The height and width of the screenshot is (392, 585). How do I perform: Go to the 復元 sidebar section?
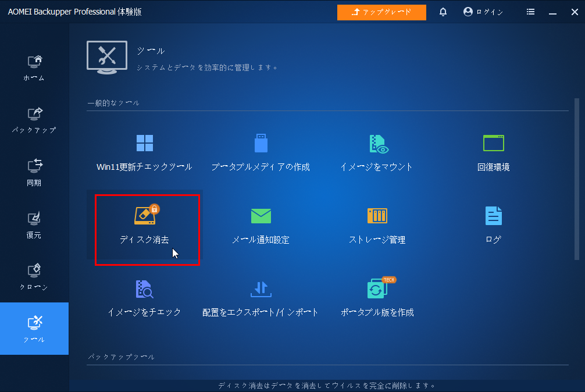pos(34,224)
